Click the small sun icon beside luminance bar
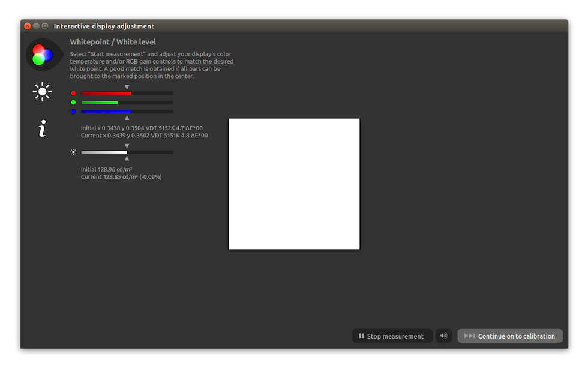588x368 pixels. 73,152
